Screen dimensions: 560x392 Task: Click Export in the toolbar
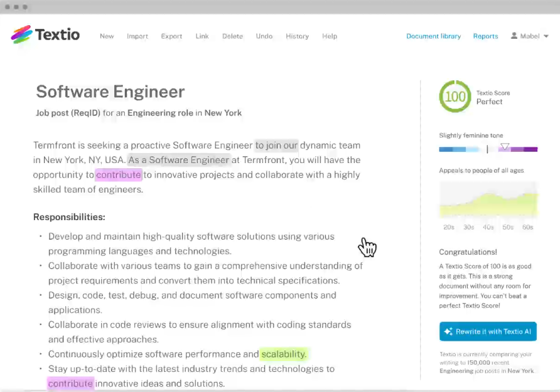(171, 36)
